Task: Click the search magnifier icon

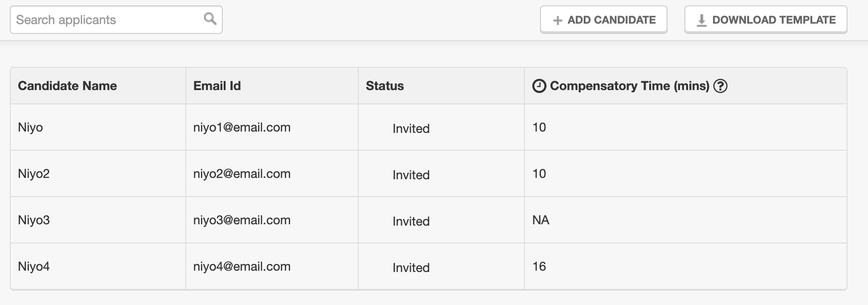Action: pyautogui.click(x=210, y=19)
